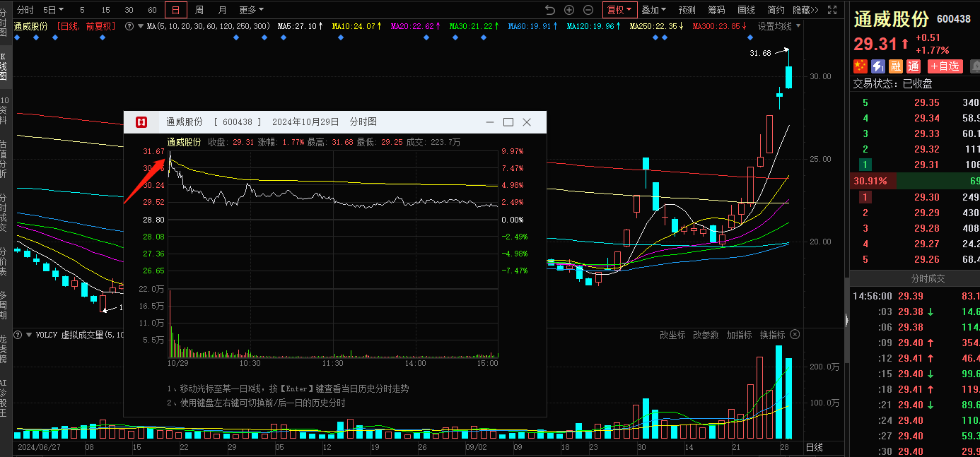
Task: Open K线图 in left sidebar
Action: pyautogui.click(x=4, y=66)
